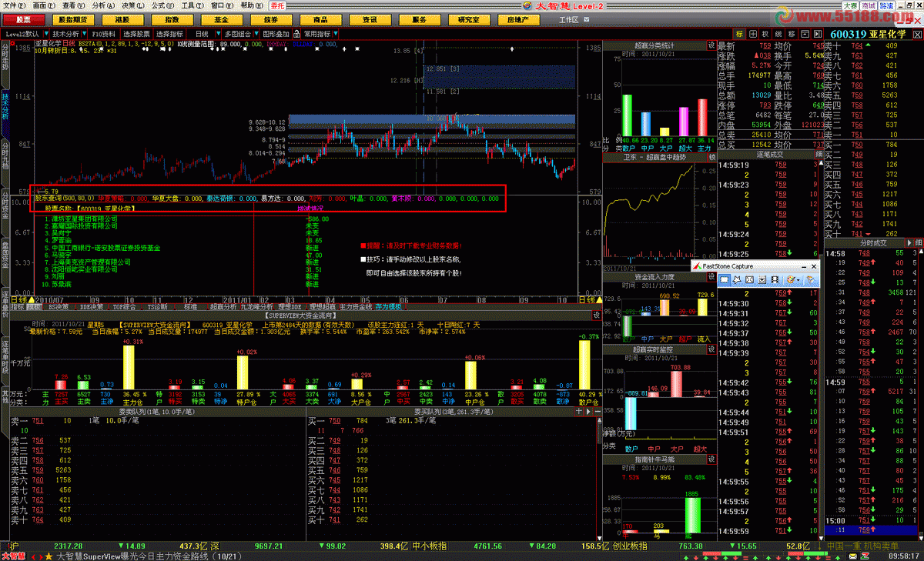Screen dimensions: 924x561
Task: Click the 移 move icon
Action: [x=792, y=34]
